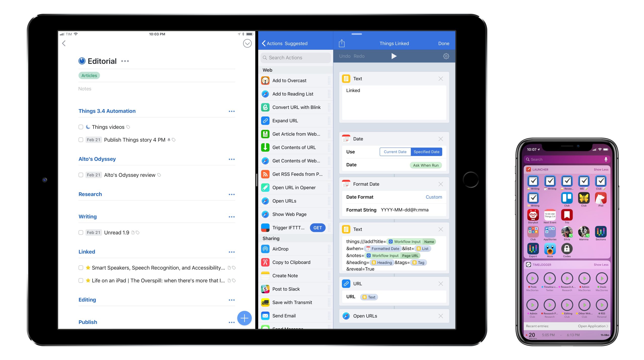Viewport: 644px width, 360px height.
Task: Launch the Trello icon in the Launcher widget
Action: click(x=567, y=198)
